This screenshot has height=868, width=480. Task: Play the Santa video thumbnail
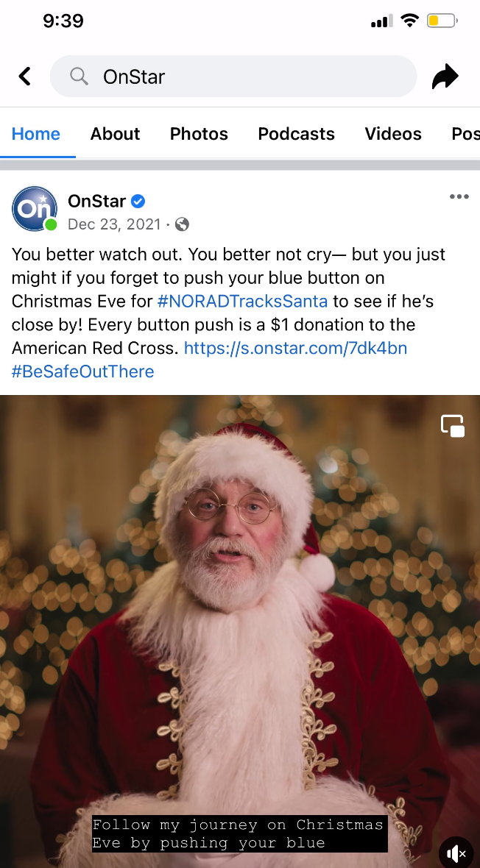click(240, 631)
